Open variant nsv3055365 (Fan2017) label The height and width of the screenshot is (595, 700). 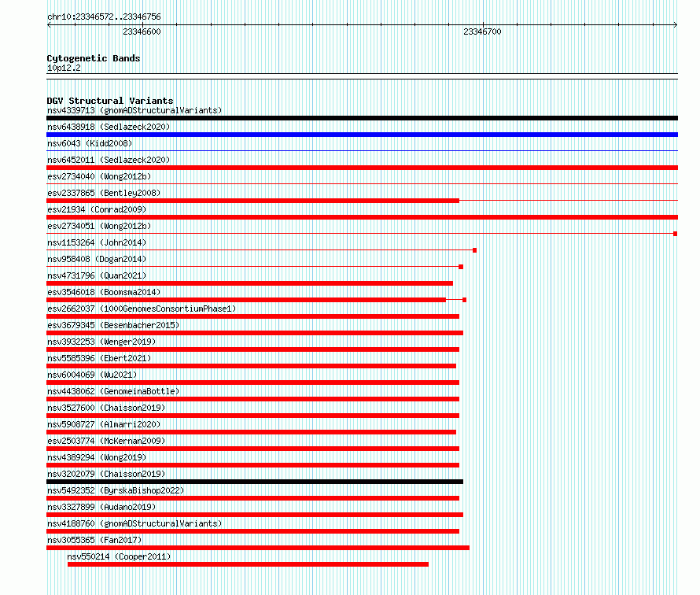tap(94, 540)
